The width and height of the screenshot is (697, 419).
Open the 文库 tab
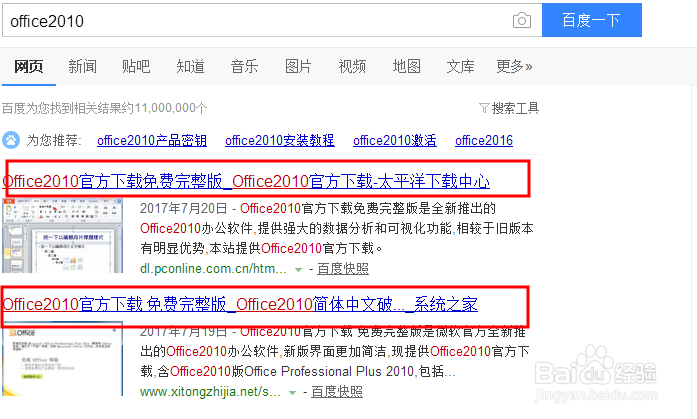(x=460, y=67)
